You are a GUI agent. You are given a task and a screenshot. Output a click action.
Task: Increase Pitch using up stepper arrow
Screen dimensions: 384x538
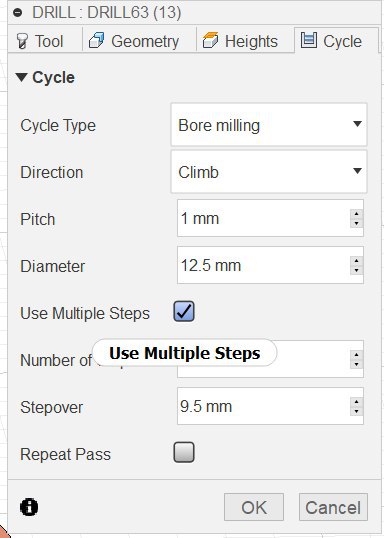click(x=357, y=214)
